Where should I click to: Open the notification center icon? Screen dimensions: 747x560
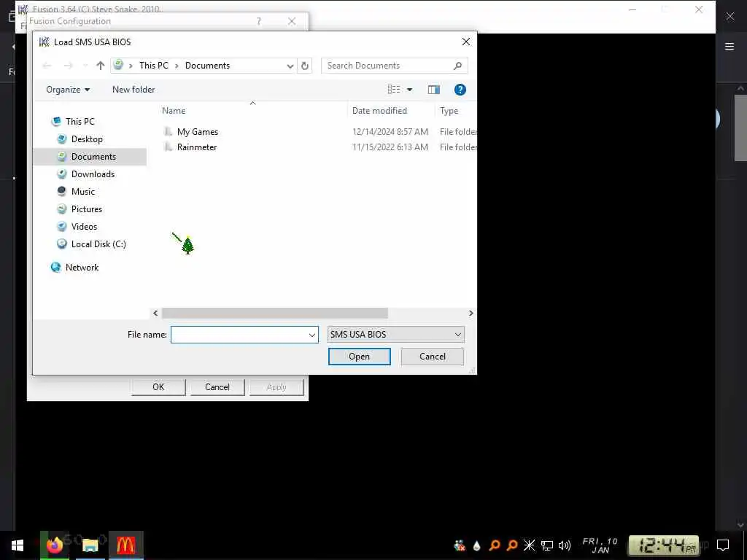[723, 545]
